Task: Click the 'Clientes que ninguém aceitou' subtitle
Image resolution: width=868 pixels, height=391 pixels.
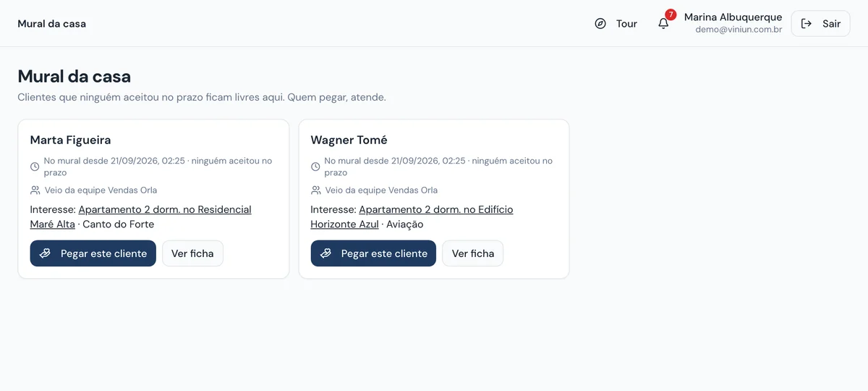Action: coord(202,97)
